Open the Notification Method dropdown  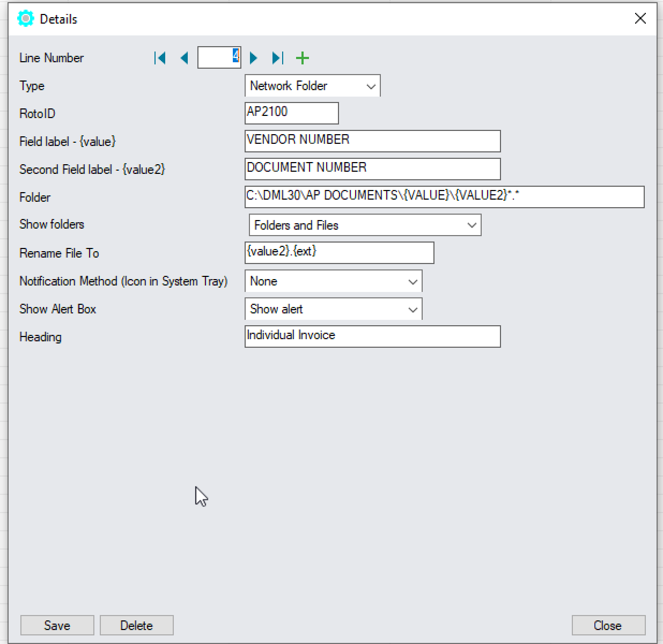click(x=333, y=281)
